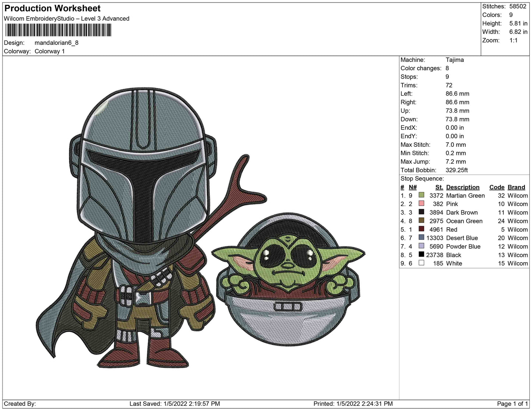Viewport: 532px width, 409px height.
Task: Click the White thread color swatch
Action: coord(422,263)
